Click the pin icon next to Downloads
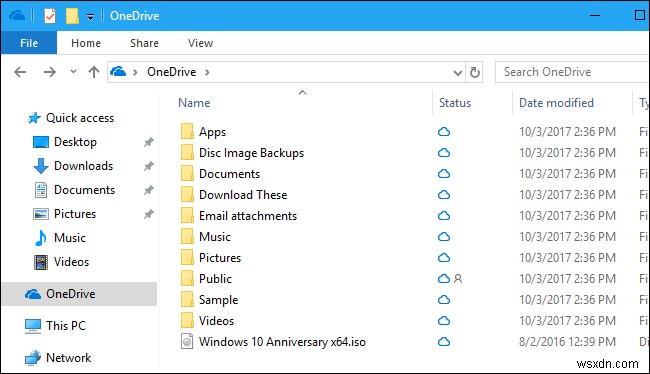This screenshot has height=374, width=650. [x=148, y=166]
